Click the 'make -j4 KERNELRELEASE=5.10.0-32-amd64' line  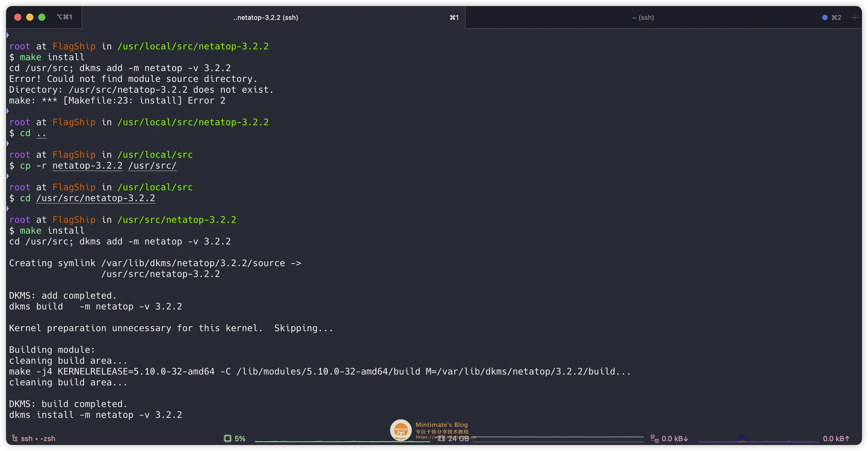tap(320, 372)
